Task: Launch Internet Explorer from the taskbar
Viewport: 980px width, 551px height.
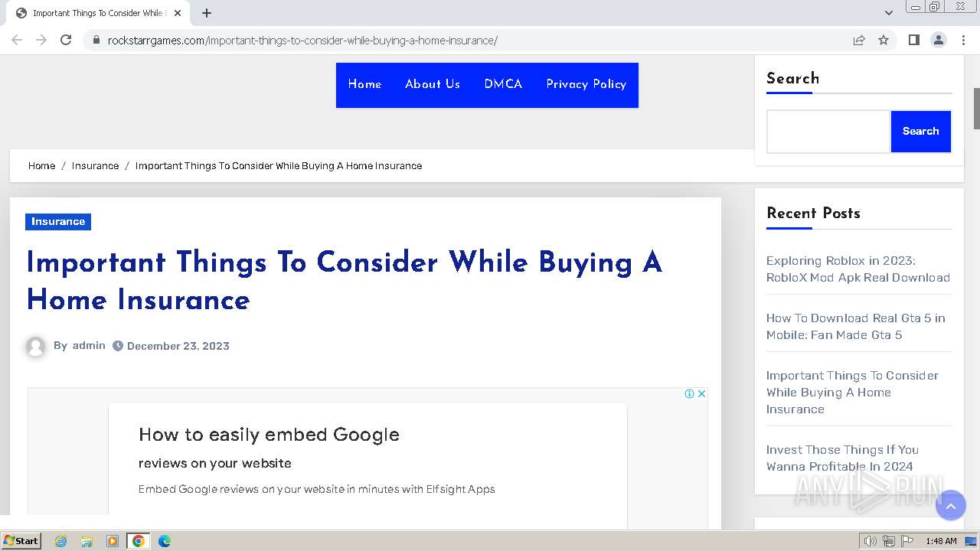Action: click(61, 541)
